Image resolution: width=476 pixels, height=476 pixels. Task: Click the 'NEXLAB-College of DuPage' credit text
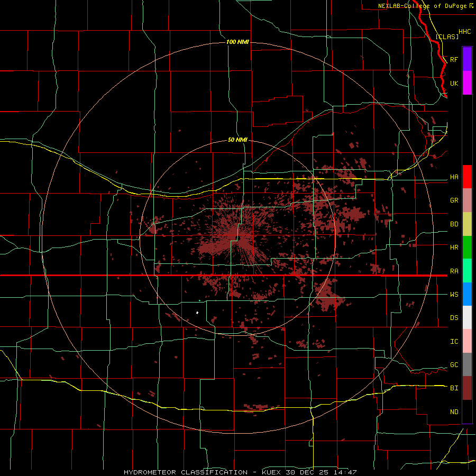click(x=422, y=6)
